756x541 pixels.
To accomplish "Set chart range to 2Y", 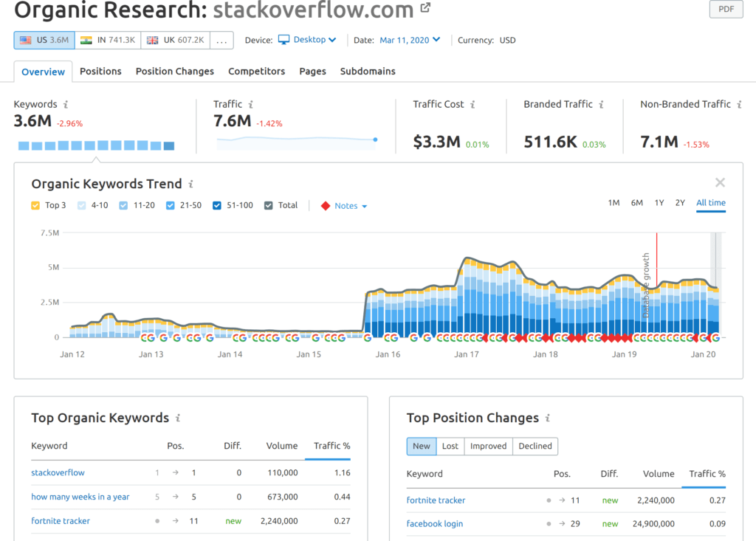I will [x=680, y=203].
